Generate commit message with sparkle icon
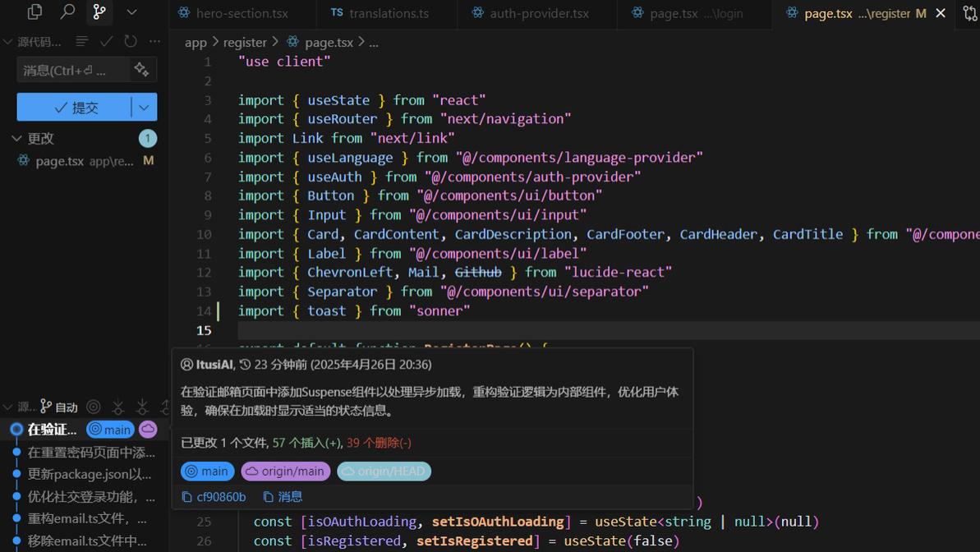Image resolution: width=980 pixels, height=552 pixels. point(141,69)
